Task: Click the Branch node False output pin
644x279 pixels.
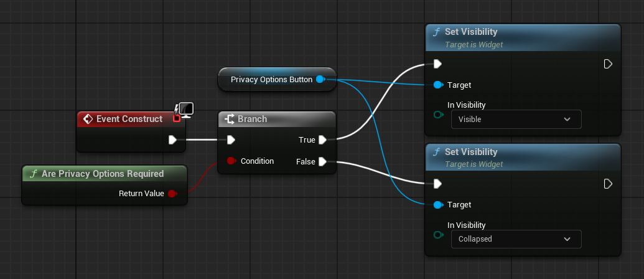Action: click(322, 161)
